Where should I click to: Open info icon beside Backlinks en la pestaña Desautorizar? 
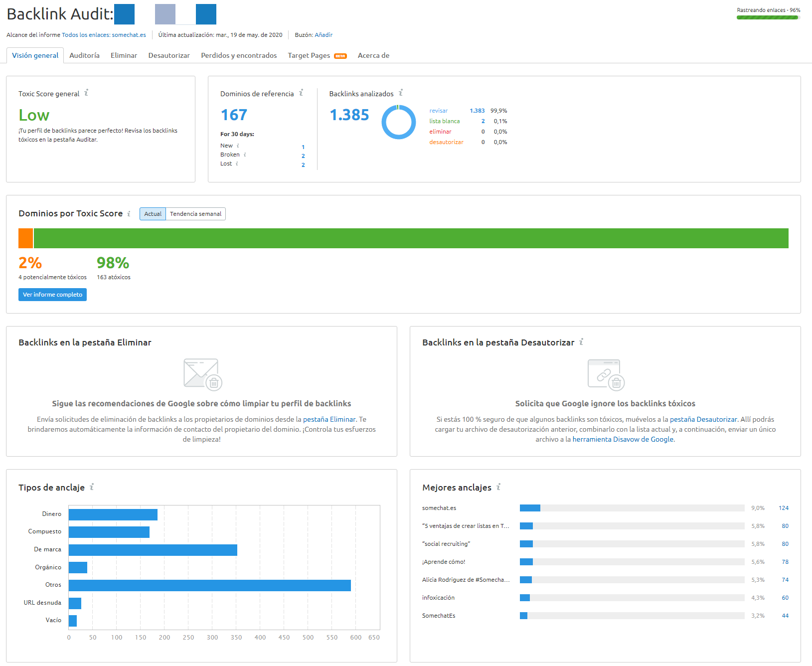(581, 342)
